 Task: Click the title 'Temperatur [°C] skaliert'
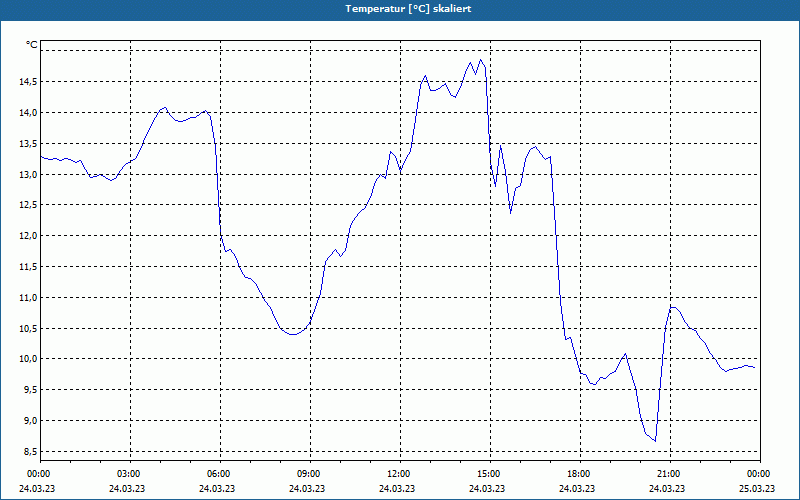(x=408, y=9)
